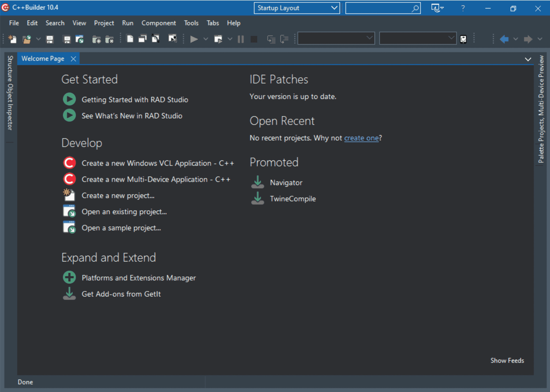550x392 pixels.
Task: Pause the running program via Pause icon
Action: [240, 39]
